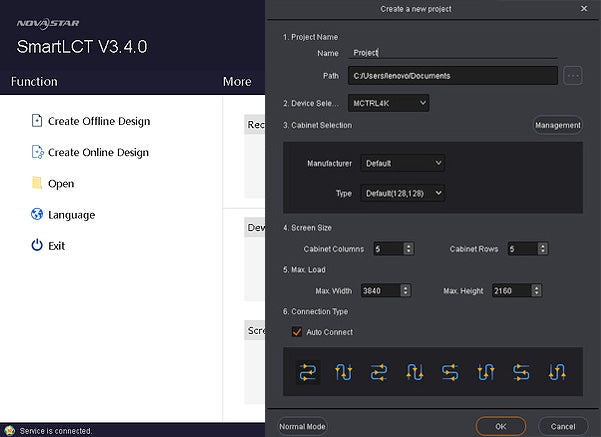601x437 pixels.
Task: Decrease Max Height with down arrow
Action: pos(537,293)
